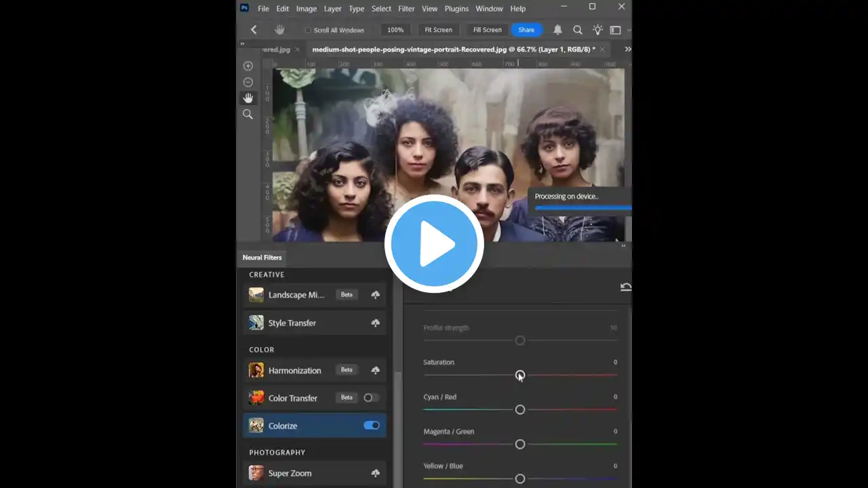Open the Plugins menu
The image size is (868, 488).
[456, 9]
